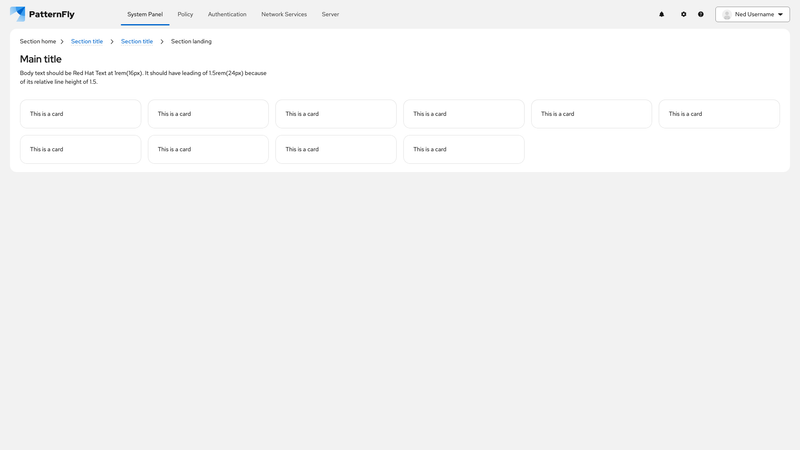The image size is (800, 450).
Task: Click the Main title heading
Action: click(41, 59)
